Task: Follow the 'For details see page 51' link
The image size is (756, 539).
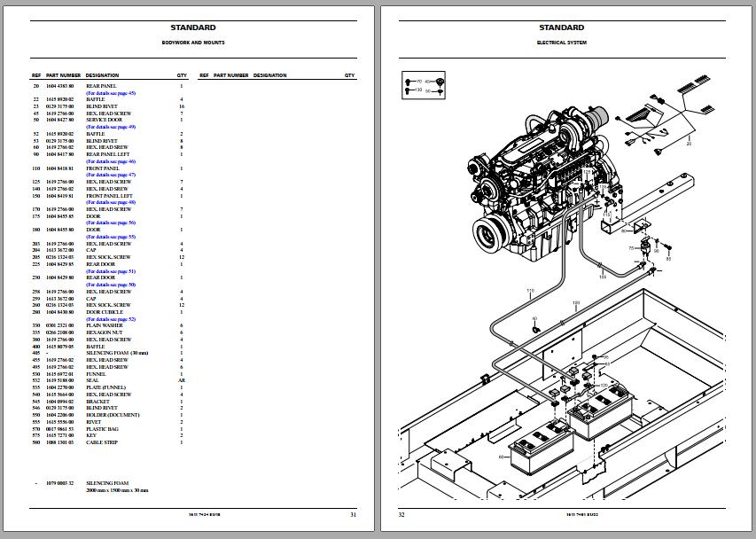Action: (111, 271)
